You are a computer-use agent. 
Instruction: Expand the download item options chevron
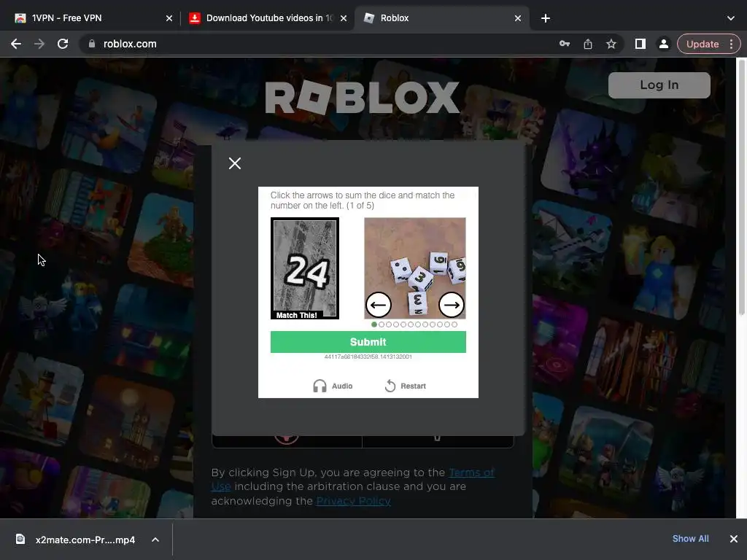click(x=155, y=540)
